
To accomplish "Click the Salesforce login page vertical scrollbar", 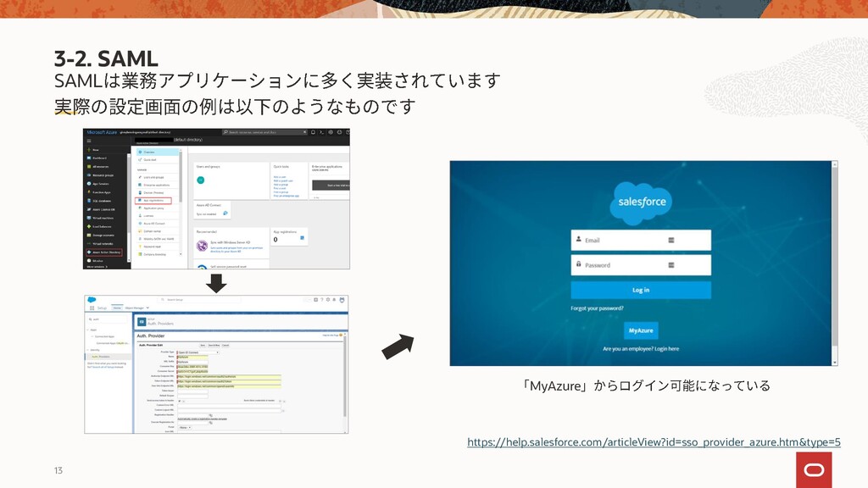I will [x=835, y=263].
